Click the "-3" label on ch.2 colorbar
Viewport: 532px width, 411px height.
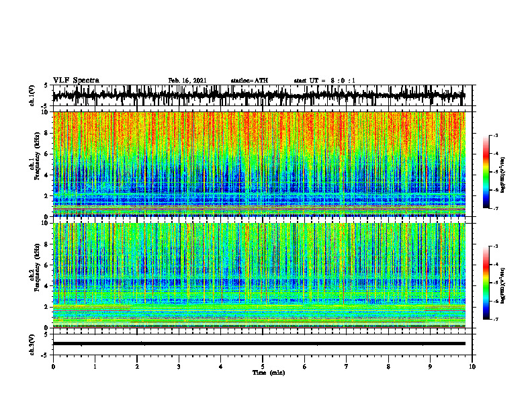pos(496,246)
